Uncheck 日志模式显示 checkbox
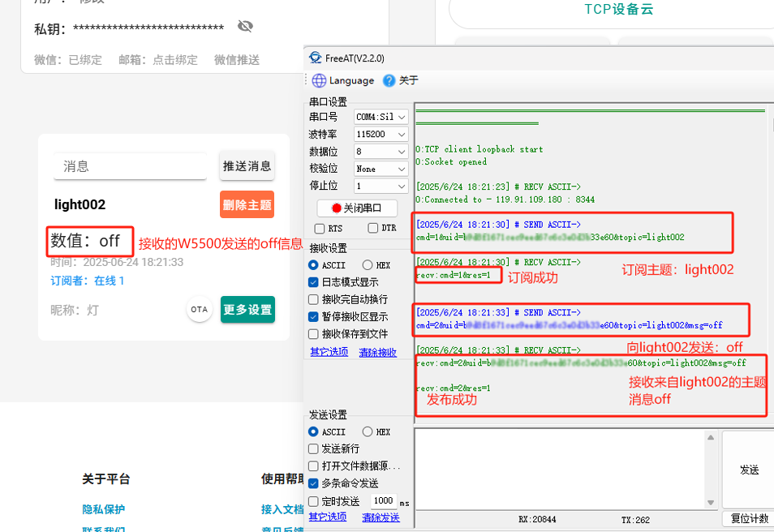Viewport: 774px width, 532px height. [x=314, y=282]
